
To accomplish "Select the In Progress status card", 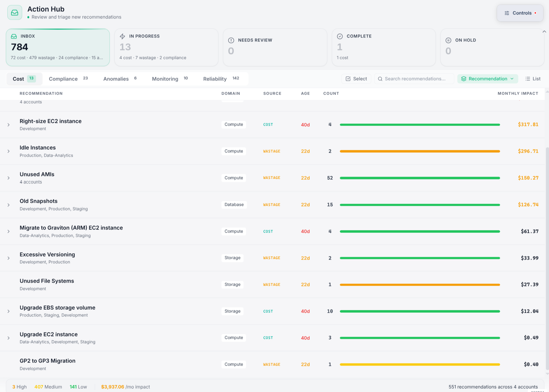I will pyautogui.click(x=166, y=47).
